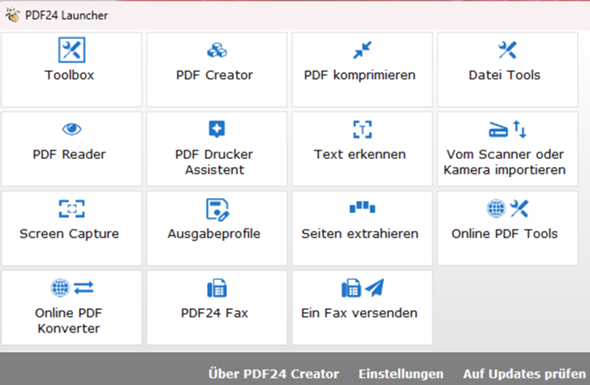
Task: Start the PDF Drucker Assistent
Action: click(217, 149)
